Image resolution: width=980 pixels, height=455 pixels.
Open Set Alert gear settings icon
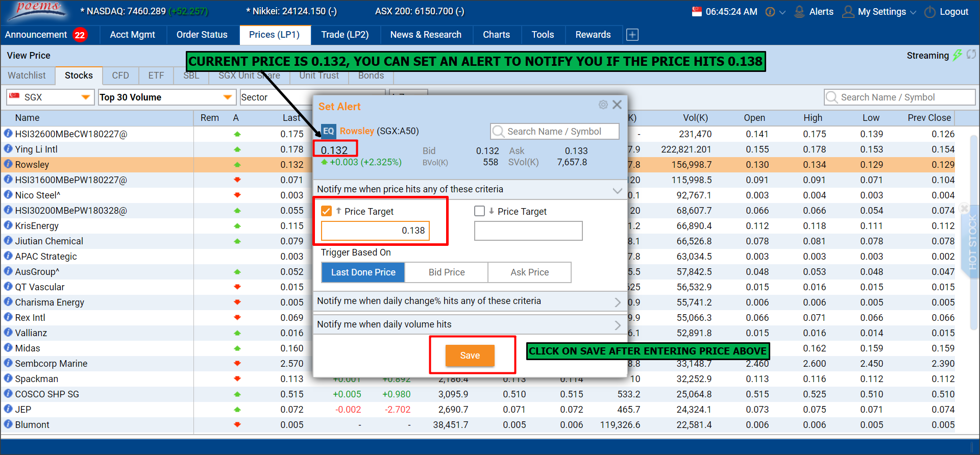pyautogui.click(x=603, y=105)
